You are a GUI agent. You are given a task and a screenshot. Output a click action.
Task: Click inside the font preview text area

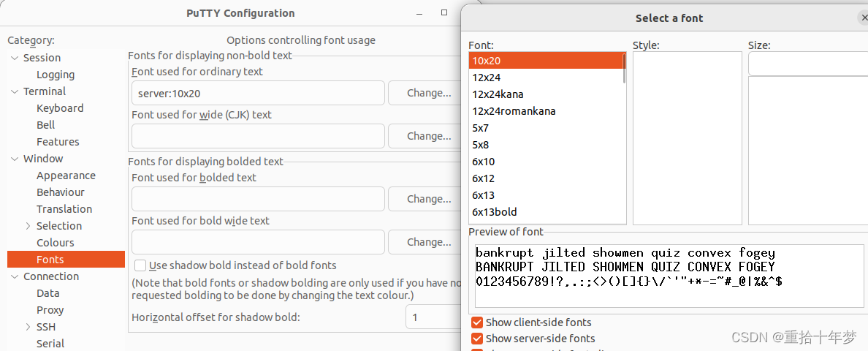(669, 276)
